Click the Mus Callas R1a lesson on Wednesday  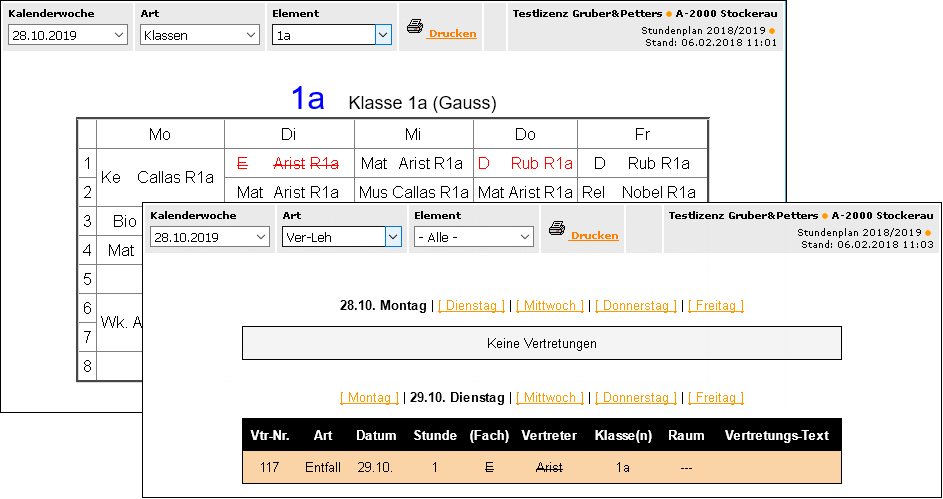[413, 192]
